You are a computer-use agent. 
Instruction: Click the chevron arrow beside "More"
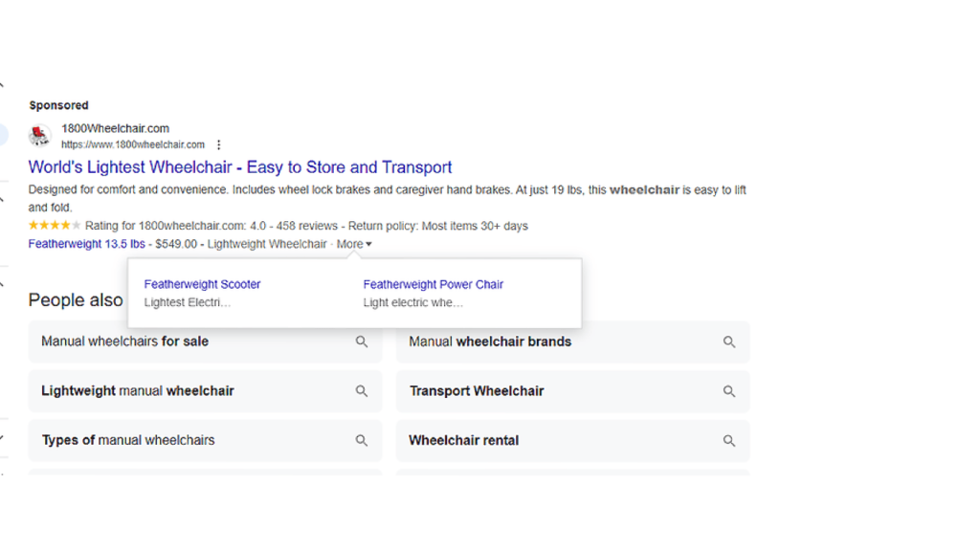pyautogui.click(x=367, y=244)
